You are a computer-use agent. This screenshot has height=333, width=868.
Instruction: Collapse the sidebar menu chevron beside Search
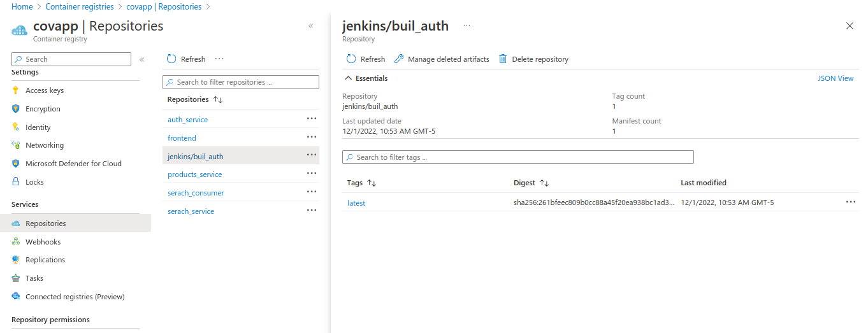141,59
